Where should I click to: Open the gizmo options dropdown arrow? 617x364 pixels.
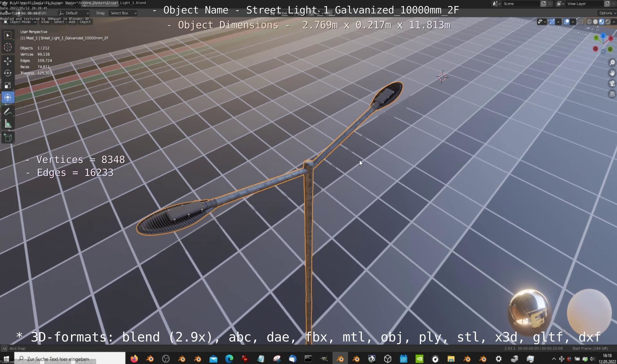(x=558, y=22)
